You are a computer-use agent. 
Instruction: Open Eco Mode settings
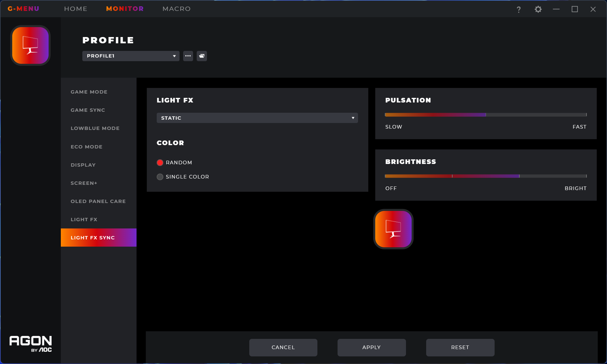[99, 147]
